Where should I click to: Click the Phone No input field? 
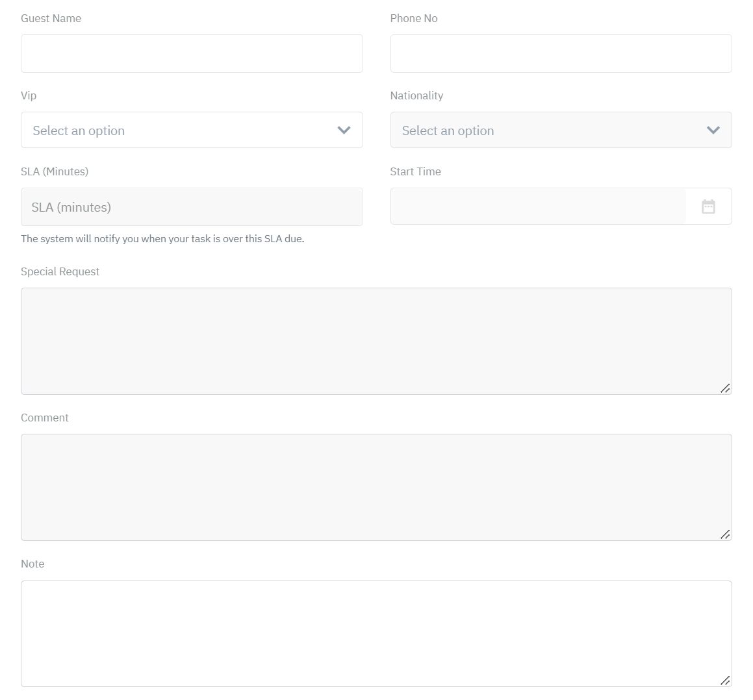(x=561, y=53)
